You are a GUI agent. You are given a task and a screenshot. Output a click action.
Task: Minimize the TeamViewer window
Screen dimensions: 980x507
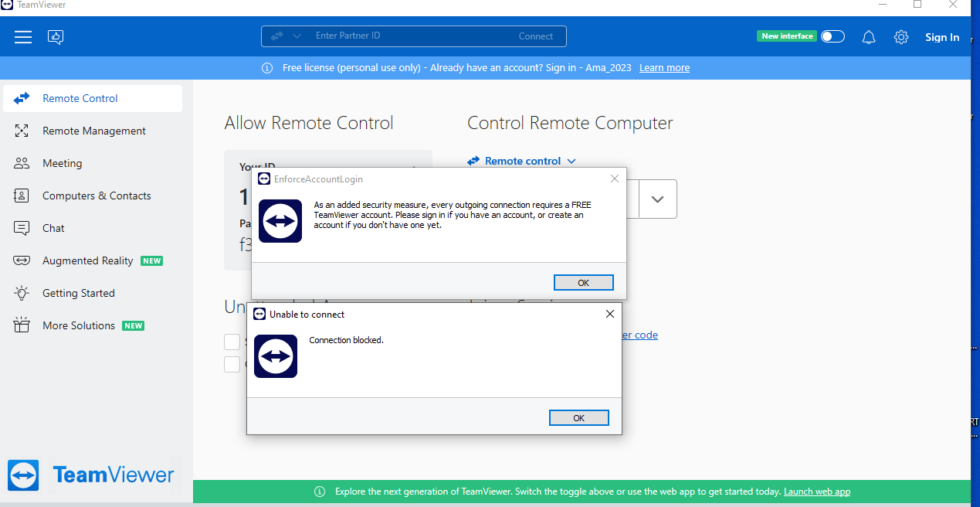(x=881, y=5)
